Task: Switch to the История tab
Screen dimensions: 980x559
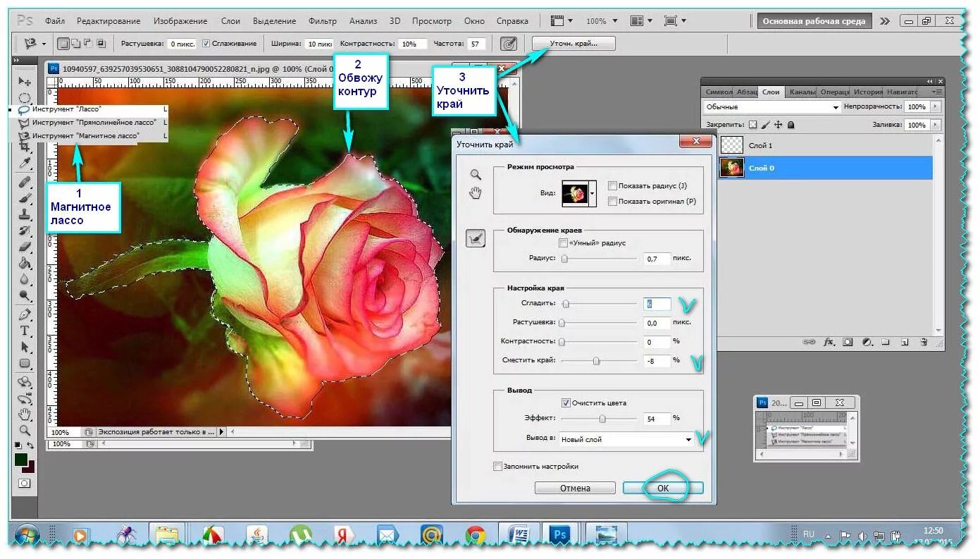Action: click(x=868, y=92)
